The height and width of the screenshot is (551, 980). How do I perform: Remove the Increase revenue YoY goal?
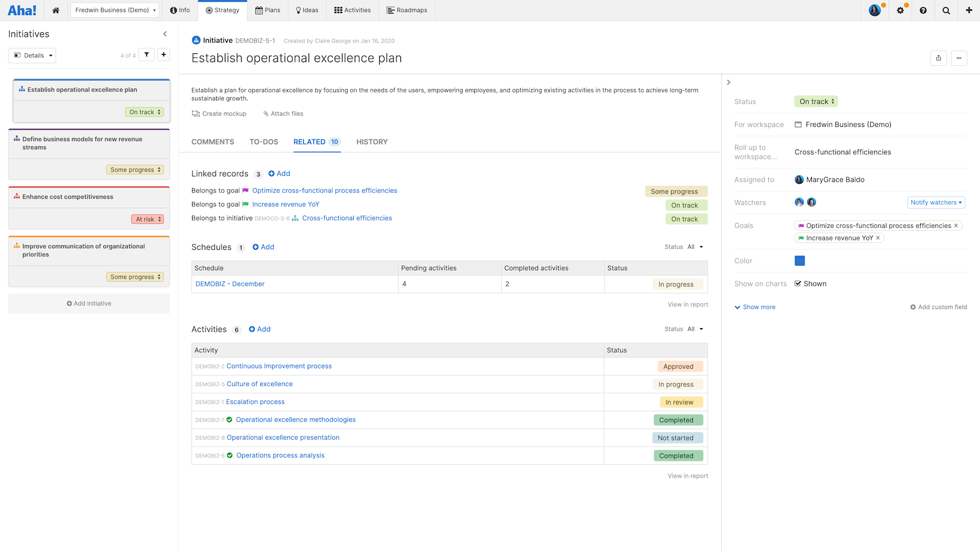879,238
